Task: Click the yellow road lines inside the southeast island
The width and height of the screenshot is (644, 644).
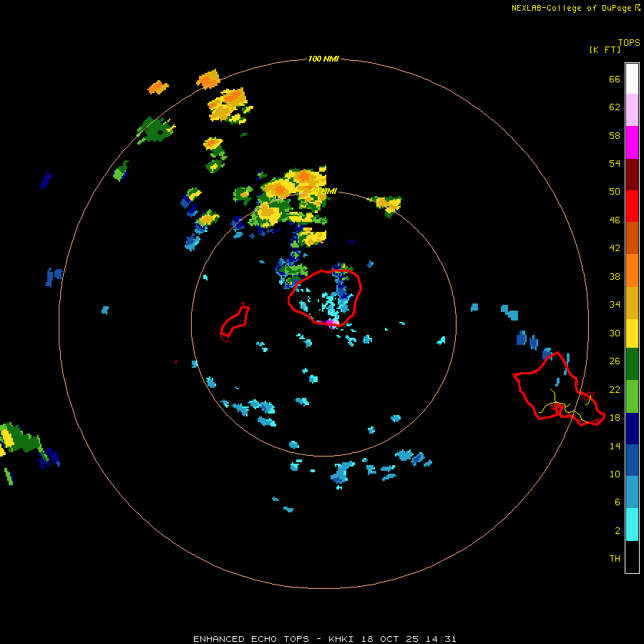Action: tap(566, 404)
